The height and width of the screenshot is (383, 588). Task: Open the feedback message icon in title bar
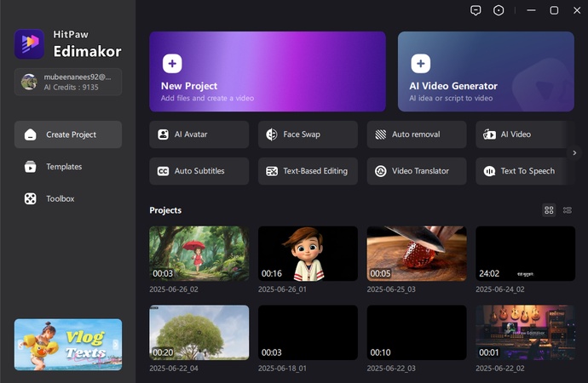(x=476, y=10)
